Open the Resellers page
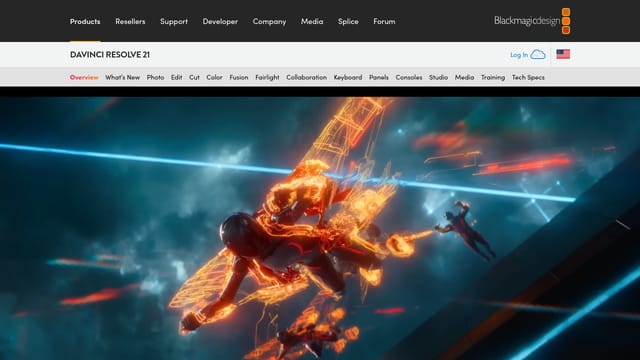The width and height of the screenshot is (640, 360). (130, 21)
